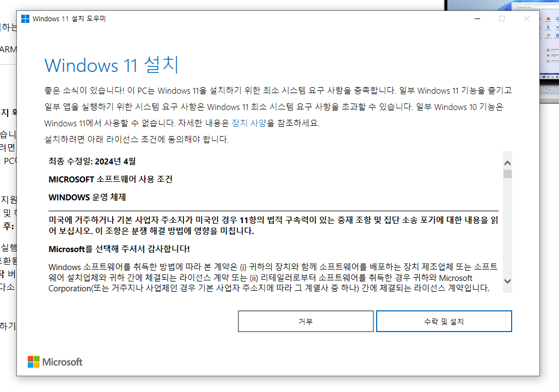Image resolution: width=559 pixels, height=392 pixels.
Task: Click the WINDOWS 운영 체제 line
Action: tap(87, 197)
